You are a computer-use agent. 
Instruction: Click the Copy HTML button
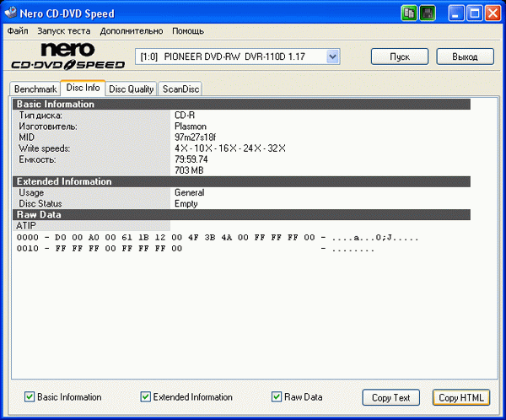[461, 397]
